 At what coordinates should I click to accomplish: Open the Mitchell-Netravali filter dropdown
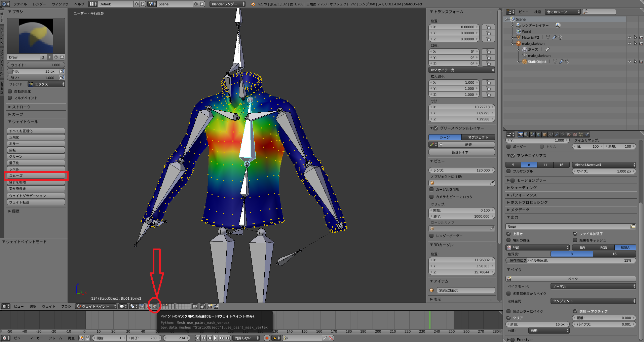click(604, 165)
